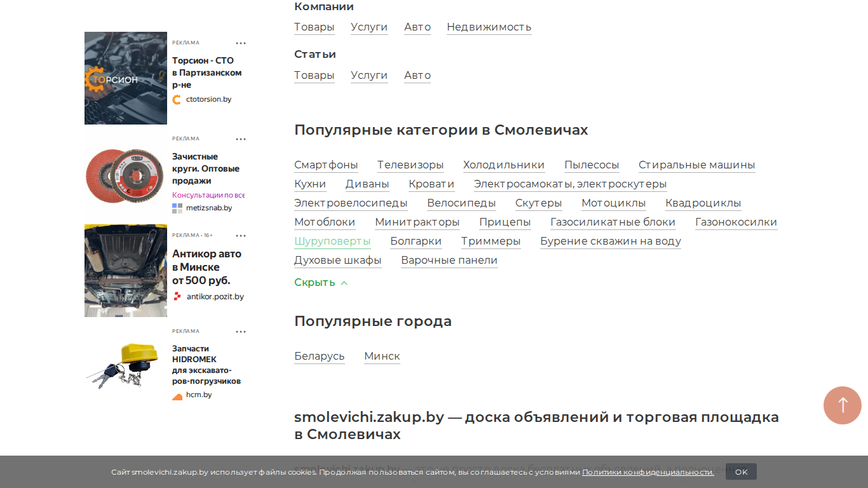The width and height of the screenshot is (868, 488).
Task: Click the ctotorsion.by domain text
Action: (209, 100)
